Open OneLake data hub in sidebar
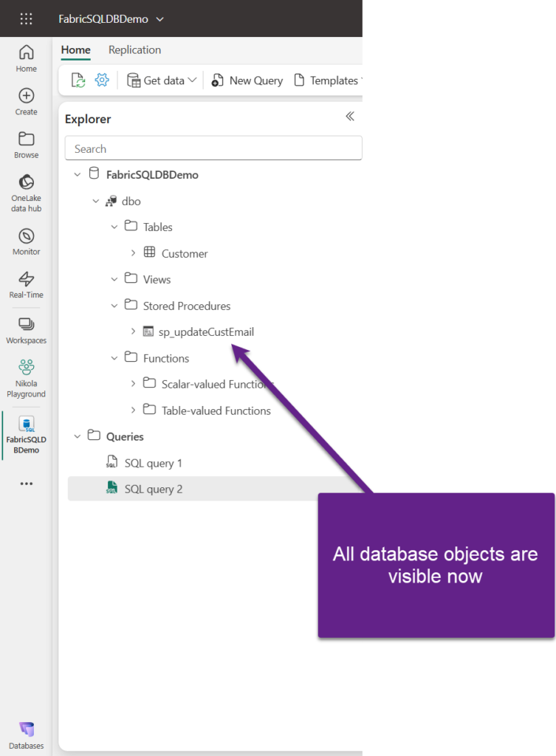Screen dimensions: 556x756 click(26, 193)
